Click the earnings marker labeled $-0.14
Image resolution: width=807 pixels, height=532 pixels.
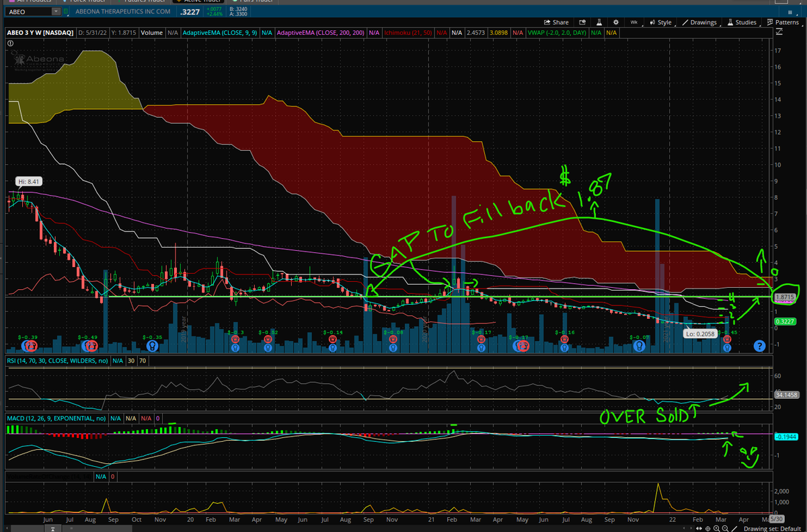point(333,340)
